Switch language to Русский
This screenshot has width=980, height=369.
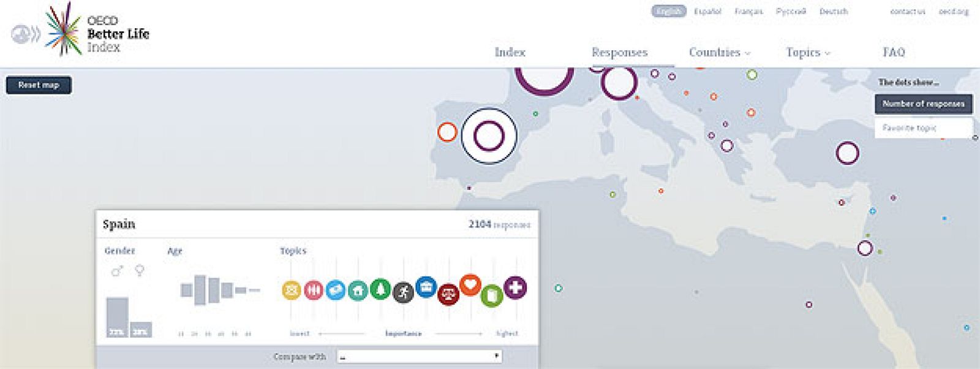[791, 12]
